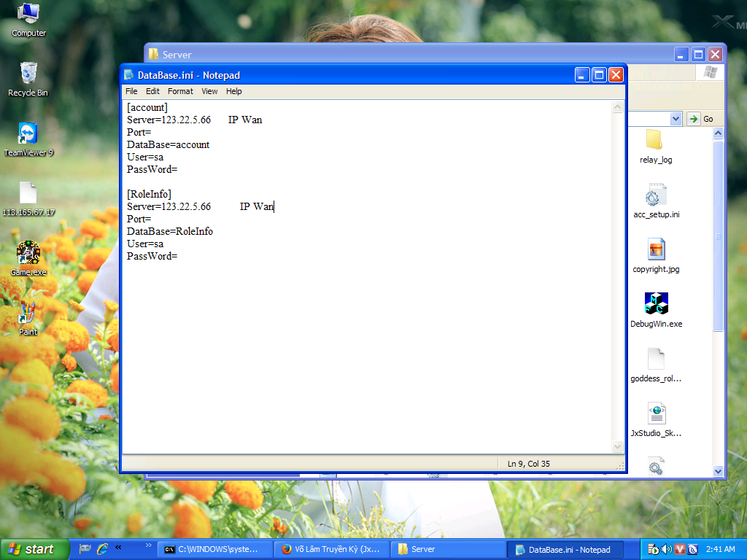Click the volume speaker tray icon
Screen dimensions: 747x560
click(x=667, y=549)
